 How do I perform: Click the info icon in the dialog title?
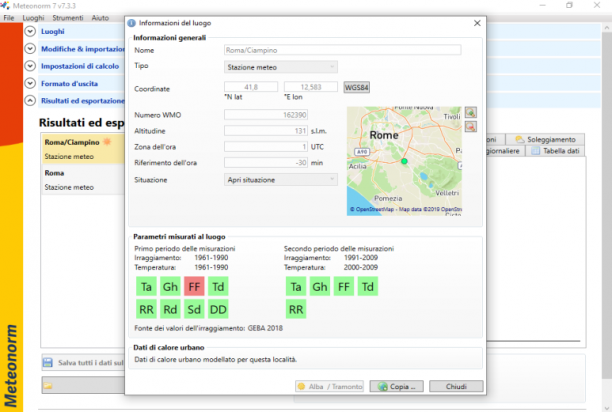132,23
